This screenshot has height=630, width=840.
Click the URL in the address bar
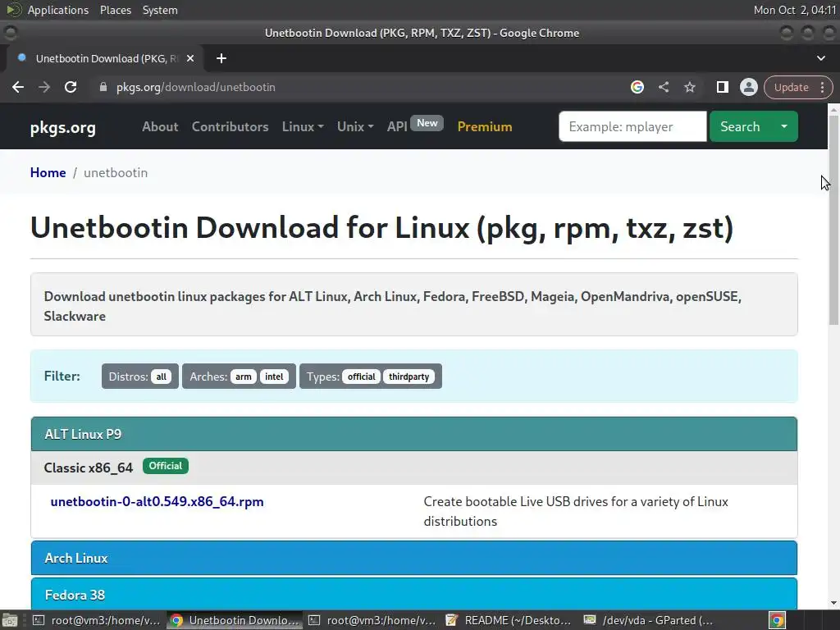pos(195,87)
